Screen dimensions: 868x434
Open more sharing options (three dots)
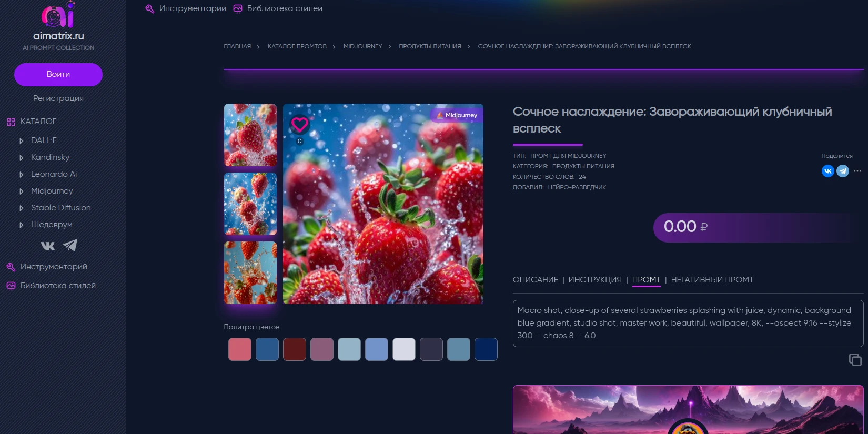tap(857, 171)
